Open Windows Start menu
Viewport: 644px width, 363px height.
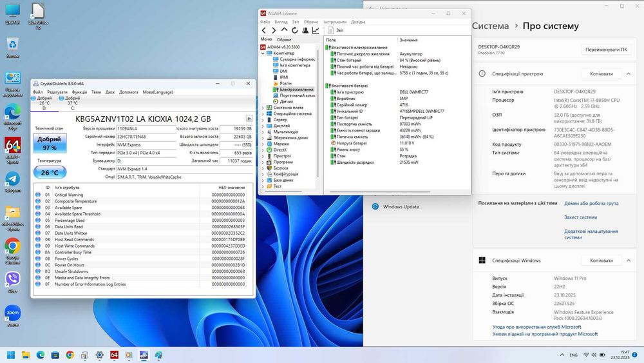[11, 355]
